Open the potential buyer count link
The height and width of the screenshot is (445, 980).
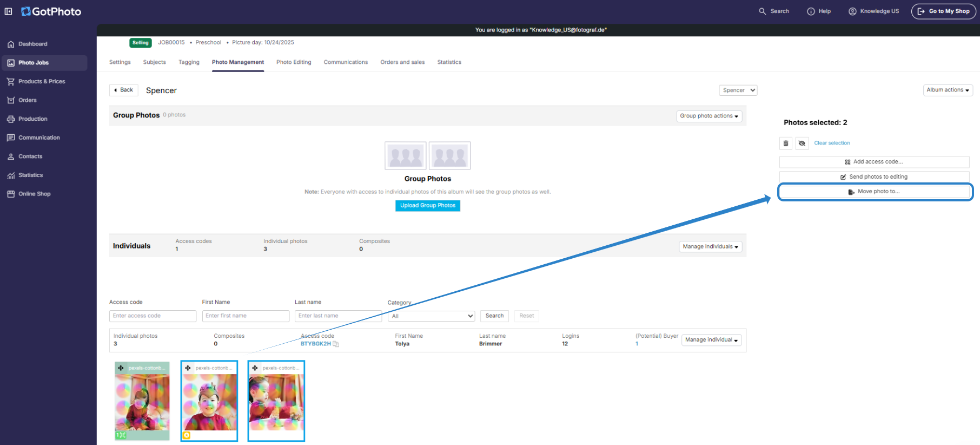(637, 344)
